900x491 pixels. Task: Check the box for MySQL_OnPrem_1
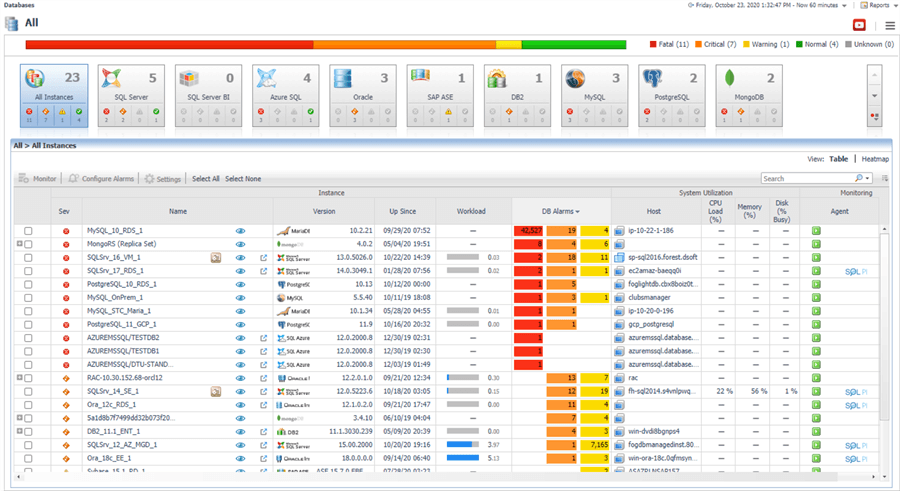tap(28, 298)
